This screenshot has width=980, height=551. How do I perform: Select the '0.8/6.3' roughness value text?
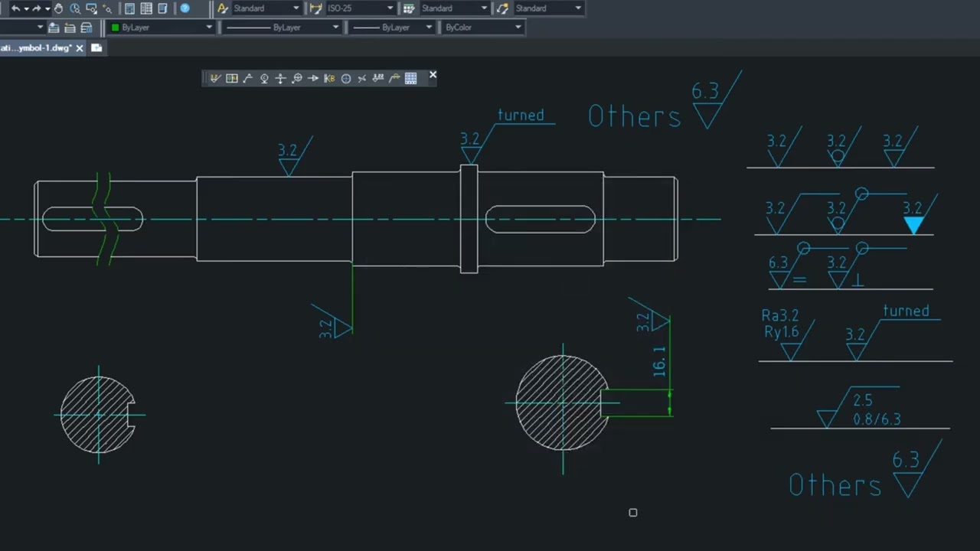[877, 419]
